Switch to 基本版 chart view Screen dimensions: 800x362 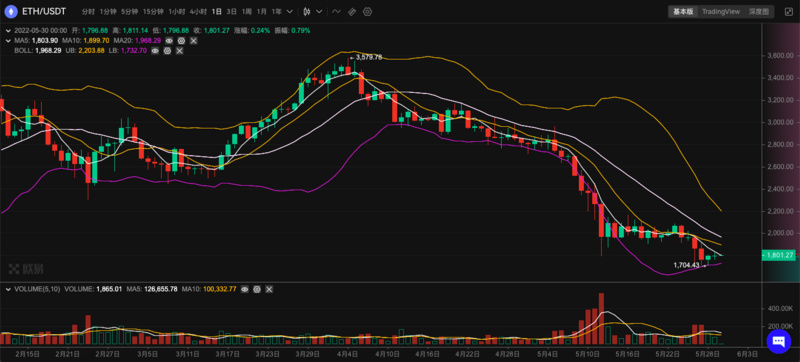[683, 11]
